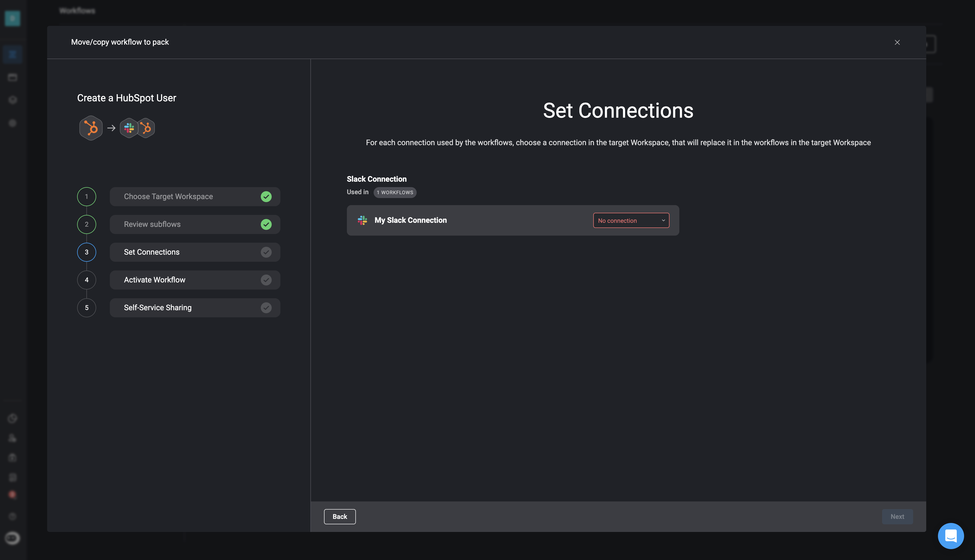
Task: Select the Set Connections step
Action: point(195,252)
